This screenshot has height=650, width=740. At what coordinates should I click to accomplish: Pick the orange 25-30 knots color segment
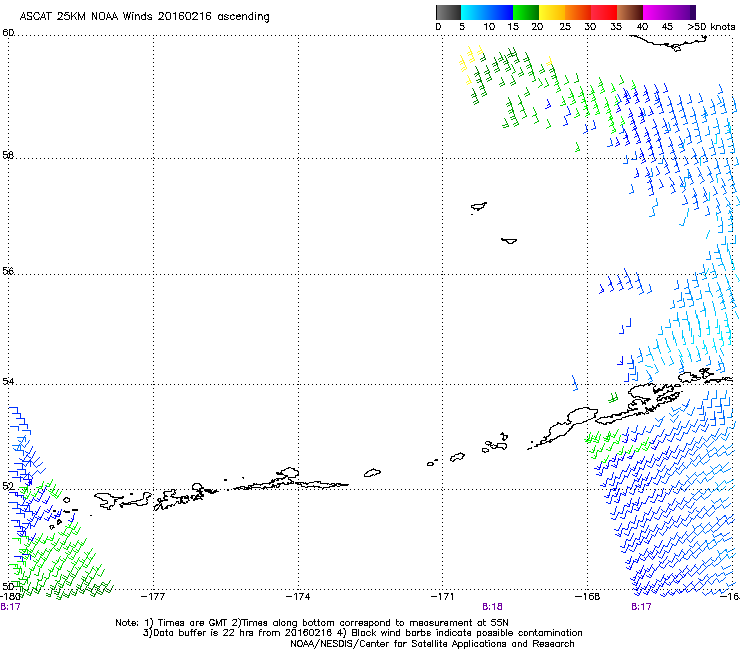578,12
